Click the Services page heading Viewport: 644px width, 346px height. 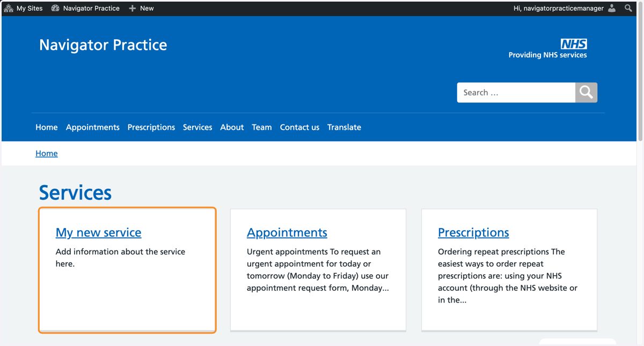pos(75,193)
